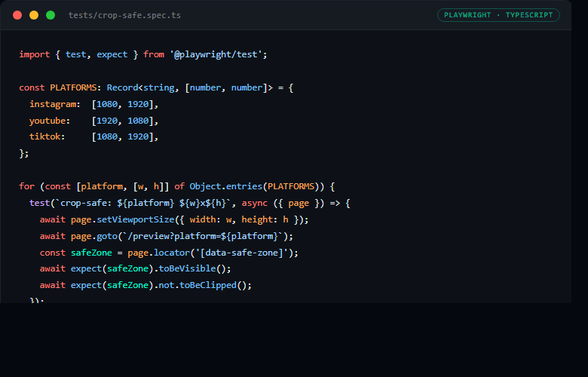Click the tests/crop-safe.spec.ts file name
This screenshot has height=377, width=588.
[x=124, y=15]
